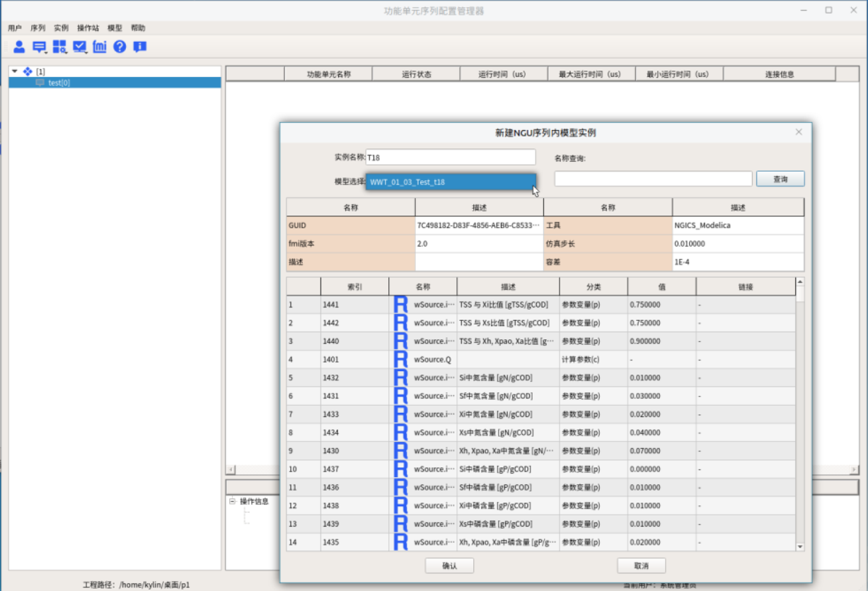Viewport: 868px width, 591px height.
Task: Click the 计算参数(c) cell in wSource.Q row
Action: coord(593,360)
